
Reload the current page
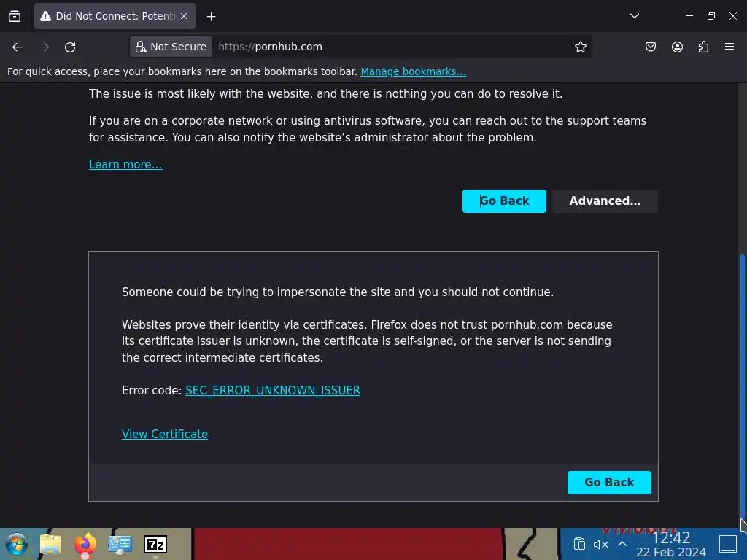coord(70,47)
